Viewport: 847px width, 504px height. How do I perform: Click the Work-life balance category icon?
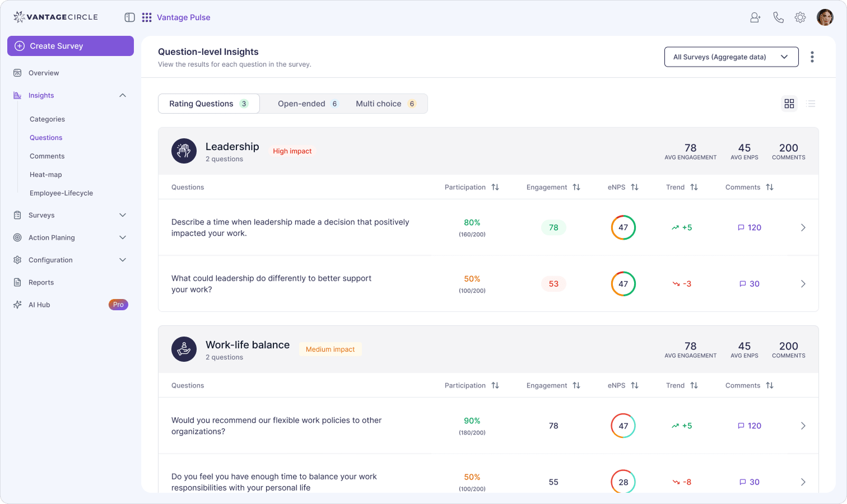(184, 349)
